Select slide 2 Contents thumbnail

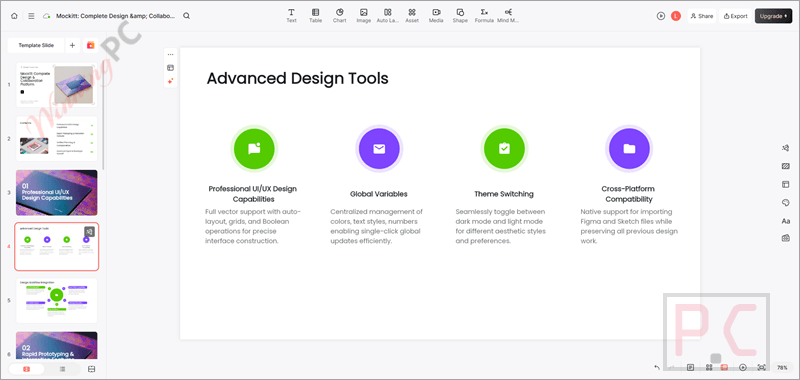coord(57,139)
